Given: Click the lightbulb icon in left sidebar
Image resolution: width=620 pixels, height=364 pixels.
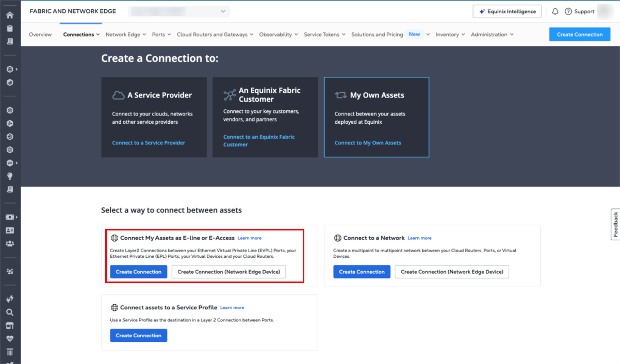Looking at the screenshot, I should (x=10, y=176).
